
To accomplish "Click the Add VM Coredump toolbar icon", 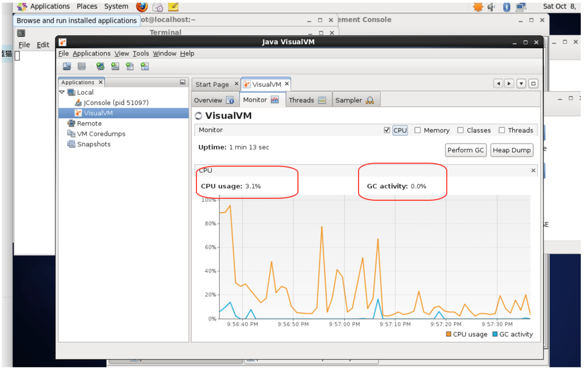I will (130, 66).
